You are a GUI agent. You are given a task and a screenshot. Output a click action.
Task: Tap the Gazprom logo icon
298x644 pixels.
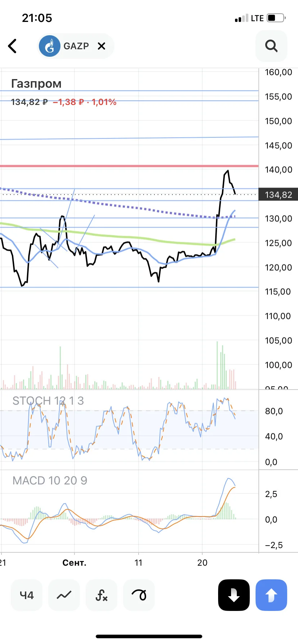click(x=49, y=46)
